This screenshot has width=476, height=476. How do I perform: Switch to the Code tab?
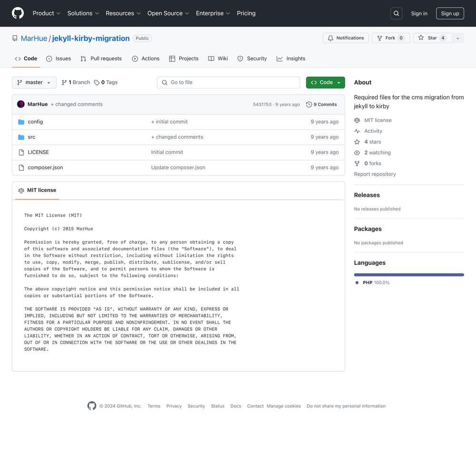coord(26,59)
